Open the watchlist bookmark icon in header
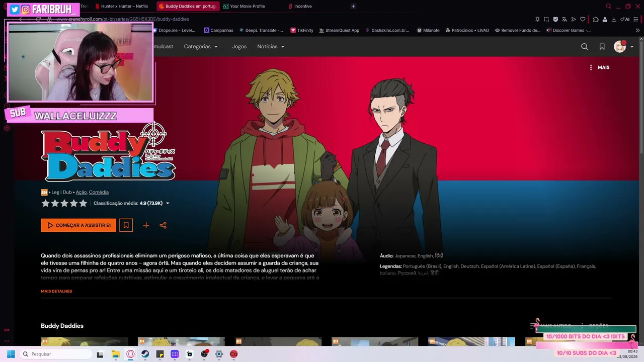This screenshot has height=362, width=644. [x=602, y=47]
